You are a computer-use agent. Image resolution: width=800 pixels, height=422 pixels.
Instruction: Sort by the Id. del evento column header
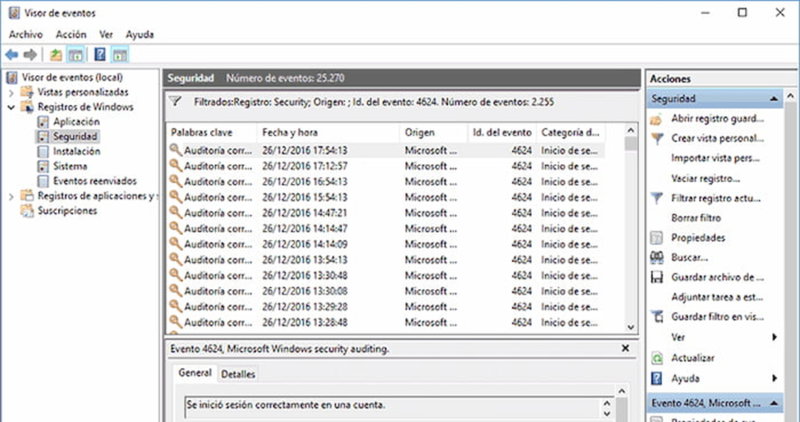(x=502, y=133)
